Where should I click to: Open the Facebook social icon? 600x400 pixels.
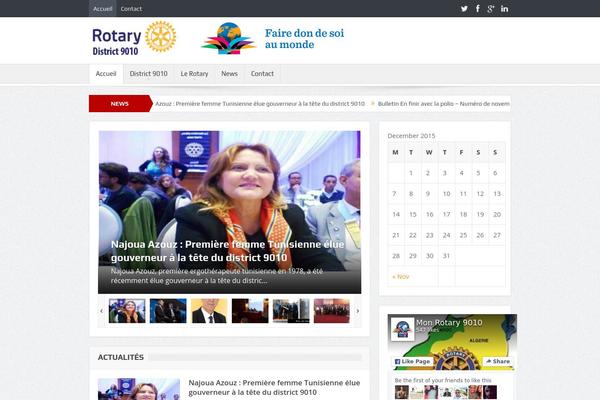tap(478, 8)
